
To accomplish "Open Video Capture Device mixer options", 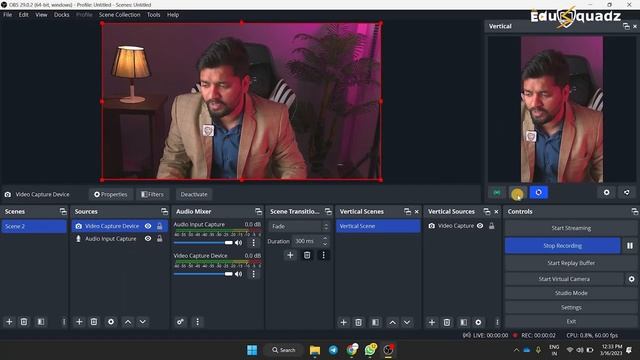I will point(253,274).
